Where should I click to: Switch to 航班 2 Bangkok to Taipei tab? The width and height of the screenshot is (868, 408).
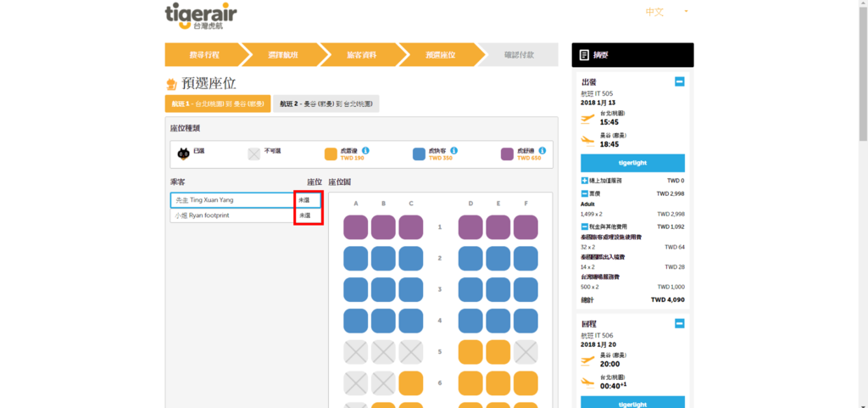tap(326, 103)
